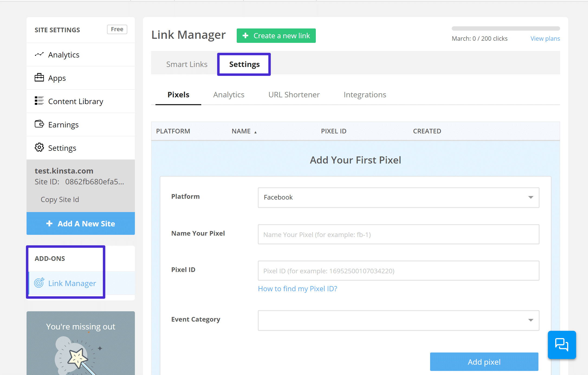
Task: Click the chat support icon bottom right
Action: [x=561, y=345]
